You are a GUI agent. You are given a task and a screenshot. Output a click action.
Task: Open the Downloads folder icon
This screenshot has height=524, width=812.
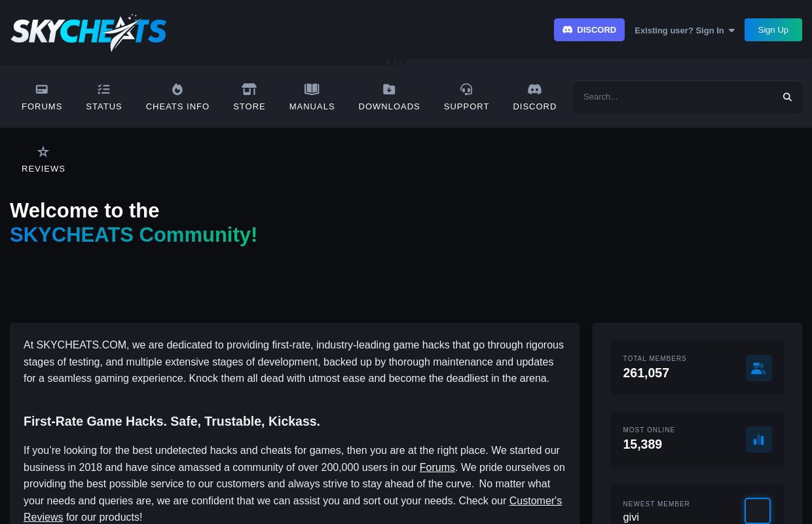coord(389,89)
